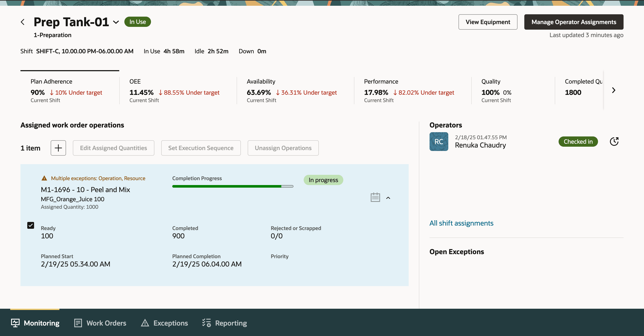
Task: Click the Completion Progress bar
Action: click(233, 186)
